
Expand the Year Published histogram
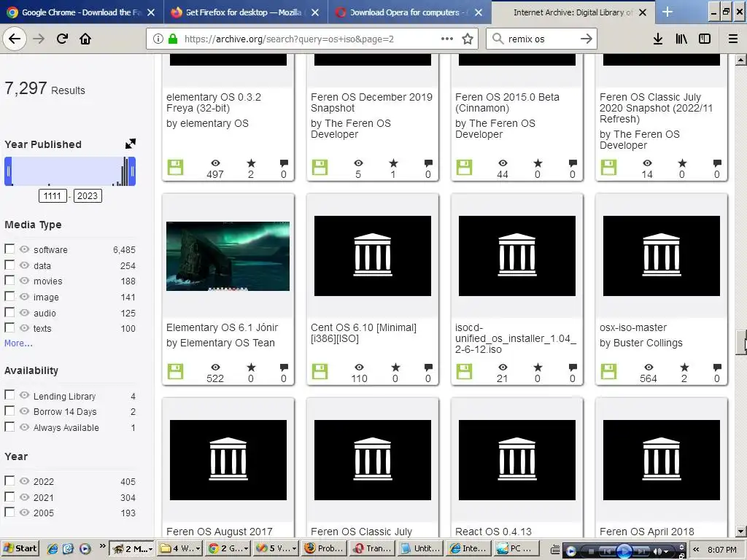point(130,144)
